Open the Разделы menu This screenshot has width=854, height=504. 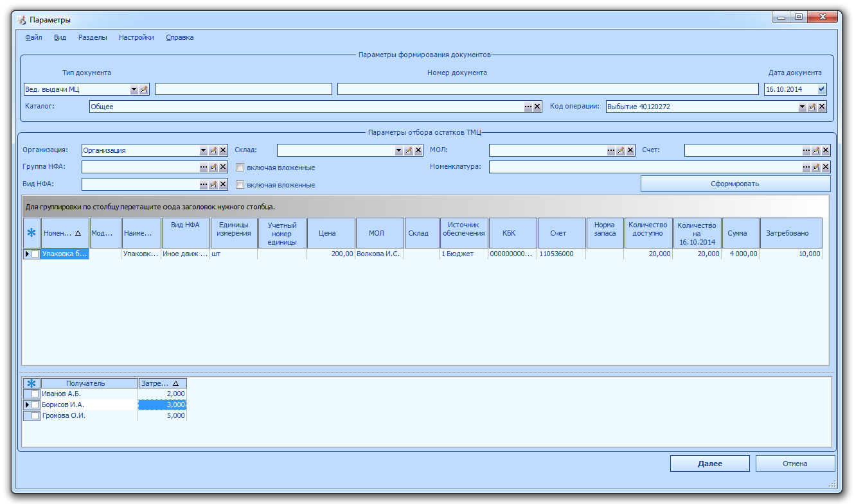[93, 37]
